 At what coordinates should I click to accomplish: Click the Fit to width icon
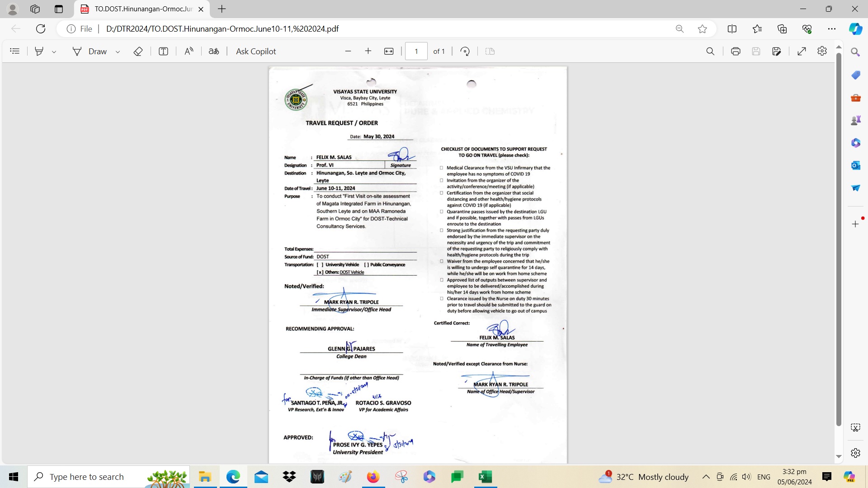pyautogui.click(x=389, y=52)
